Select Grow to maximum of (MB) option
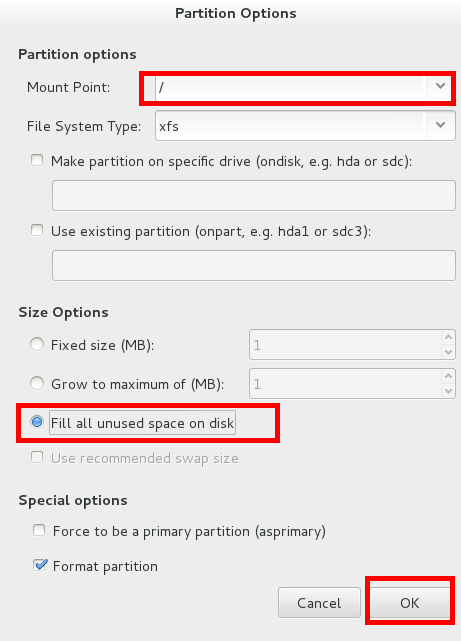 37,383
